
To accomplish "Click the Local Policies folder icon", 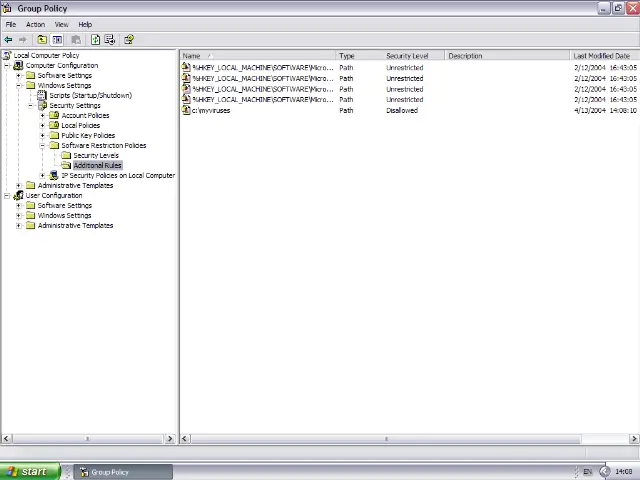I will click(54, 125).
